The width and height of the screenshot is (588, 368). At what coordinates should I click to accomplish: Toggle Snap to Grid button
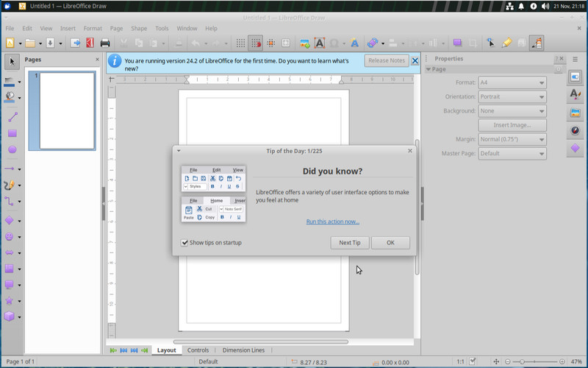click(x=255, y=43)
